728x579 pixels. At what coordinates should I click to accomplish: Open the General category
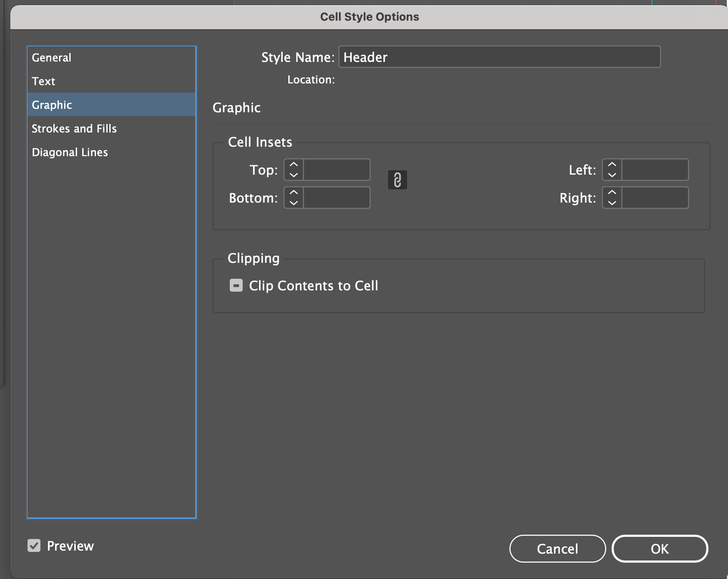point(111,57)
